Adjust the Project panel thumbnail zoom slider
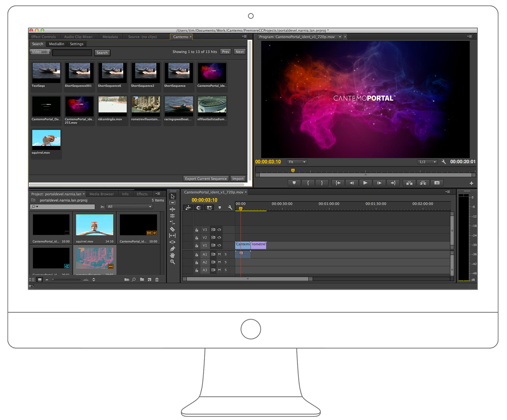Screen dimensions: 507x420 [x=66, y=280]
